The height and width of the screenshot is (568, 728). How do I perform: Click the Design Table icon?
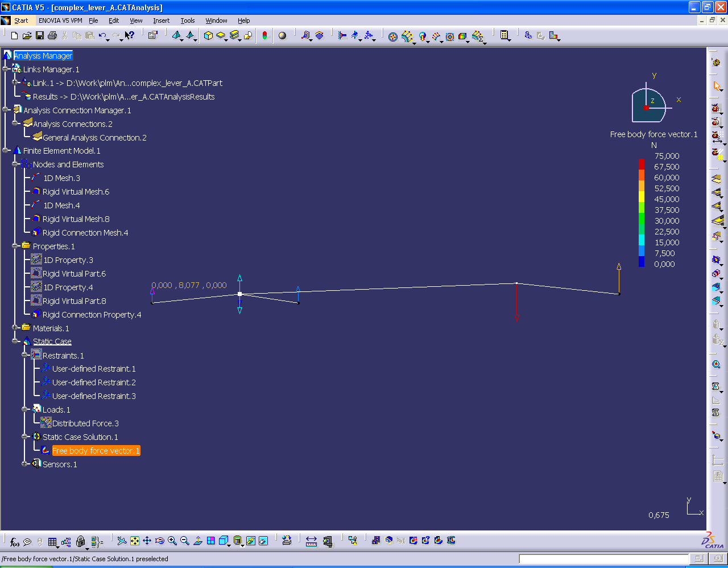click(52, 542)
